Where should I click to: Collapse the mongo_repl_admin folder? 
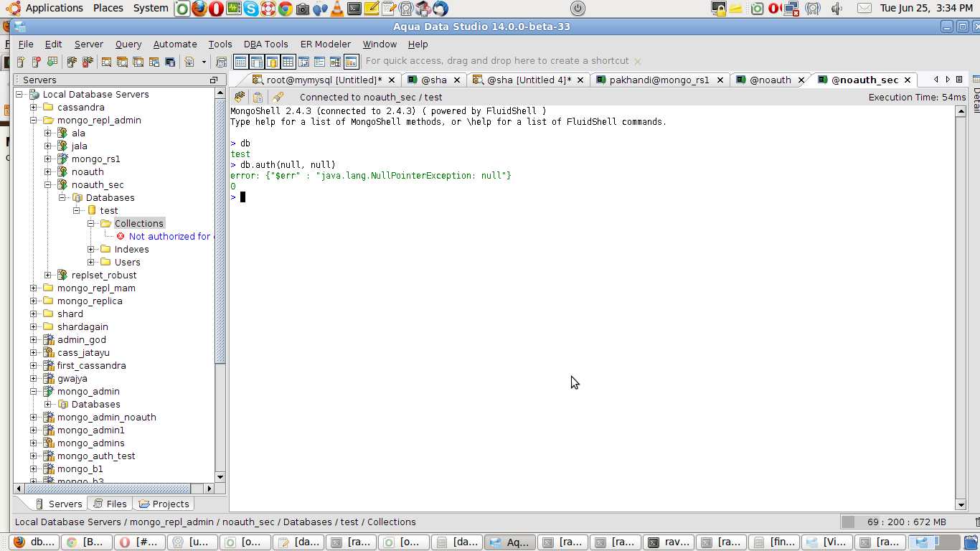tap(34, 120)
